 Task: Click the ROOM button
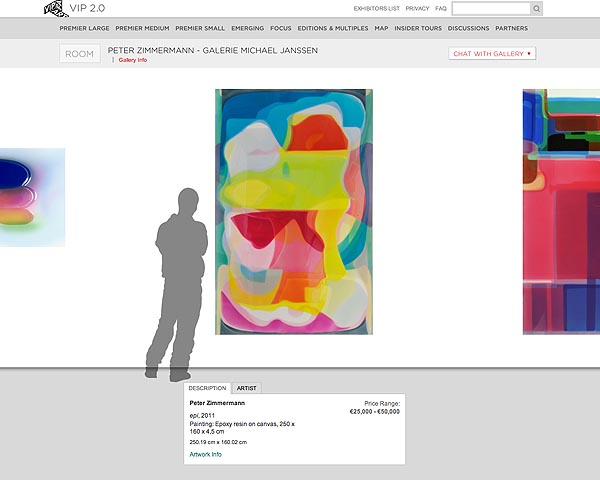click(x=80, y=54)
